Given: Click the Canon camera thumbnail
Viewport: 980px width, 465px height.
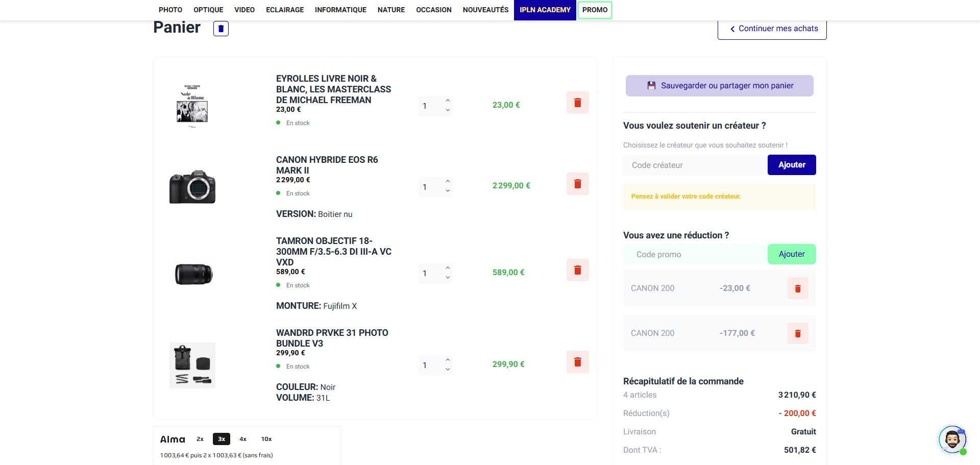Looking at the screenshot, I should pyautogui.click(x=192, y=187).
